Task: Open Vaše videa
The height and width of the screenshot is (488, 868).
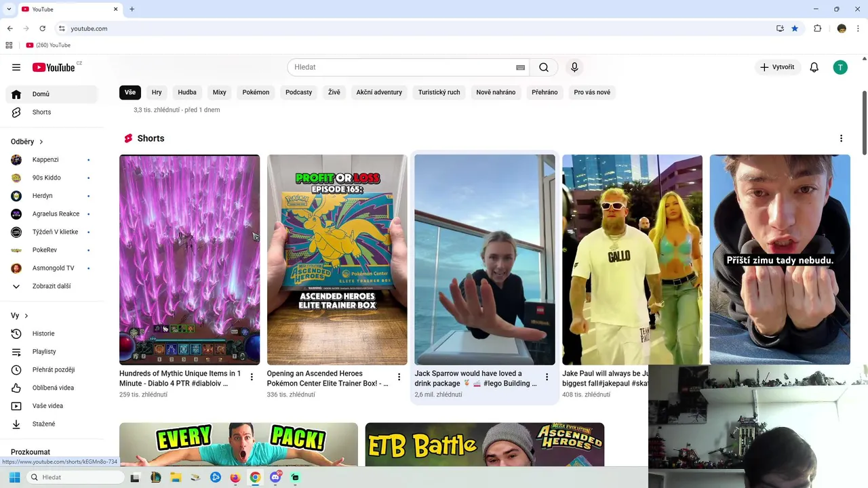Action: point(52,406)
